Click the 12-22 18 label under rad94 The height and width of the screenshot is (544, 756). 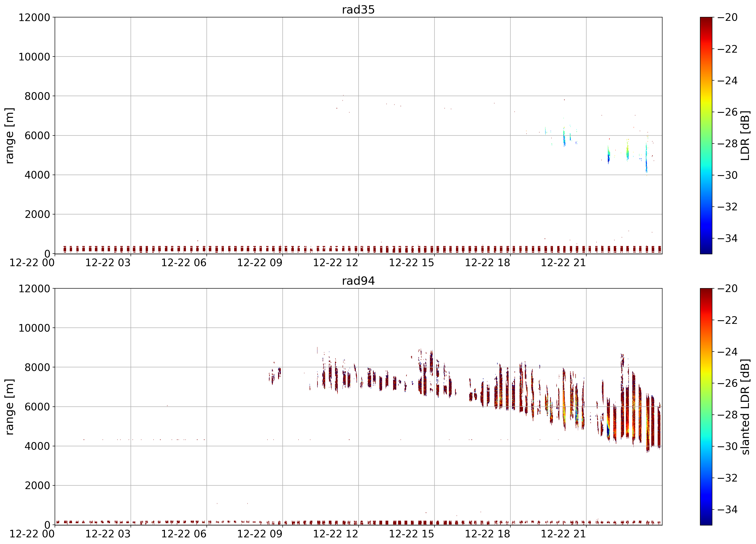click(488, 534)
